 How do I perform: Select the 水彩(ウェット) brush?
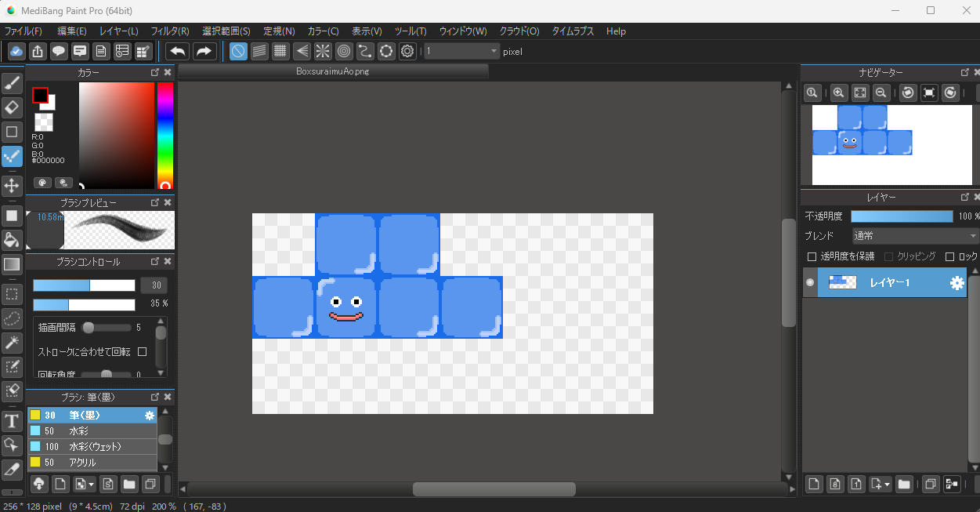coord(92,447)
